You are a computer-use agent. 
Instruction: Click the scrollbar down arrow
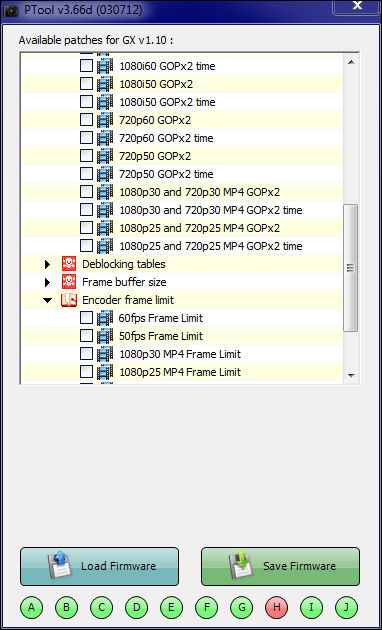(x=351, y=376)
